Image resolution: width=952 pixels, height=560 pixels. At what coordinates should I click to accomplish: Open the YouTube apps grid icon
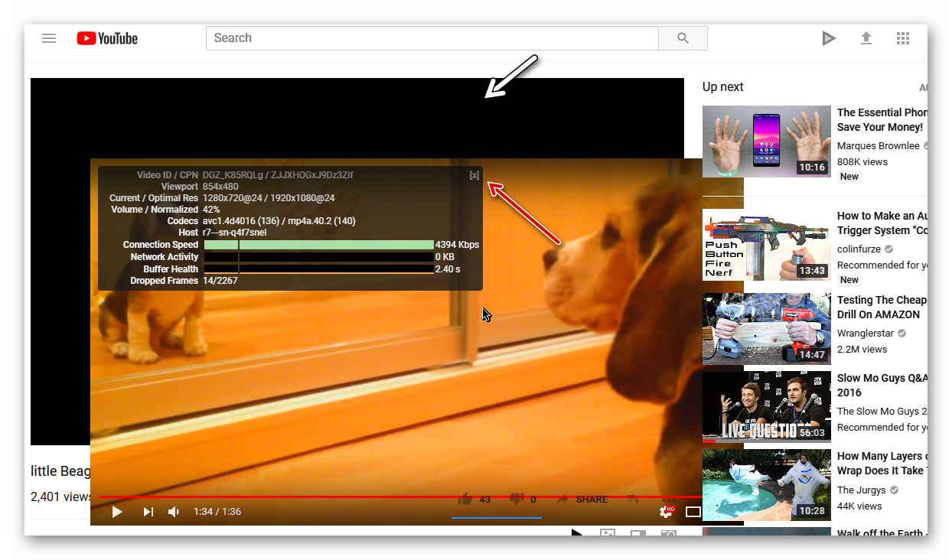[903, 38]
